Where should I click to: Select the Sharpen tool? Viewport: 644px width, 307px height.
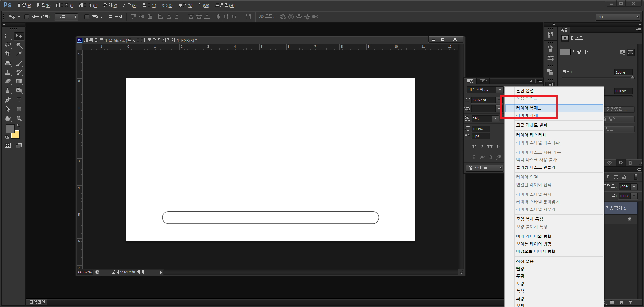point(8,91)
